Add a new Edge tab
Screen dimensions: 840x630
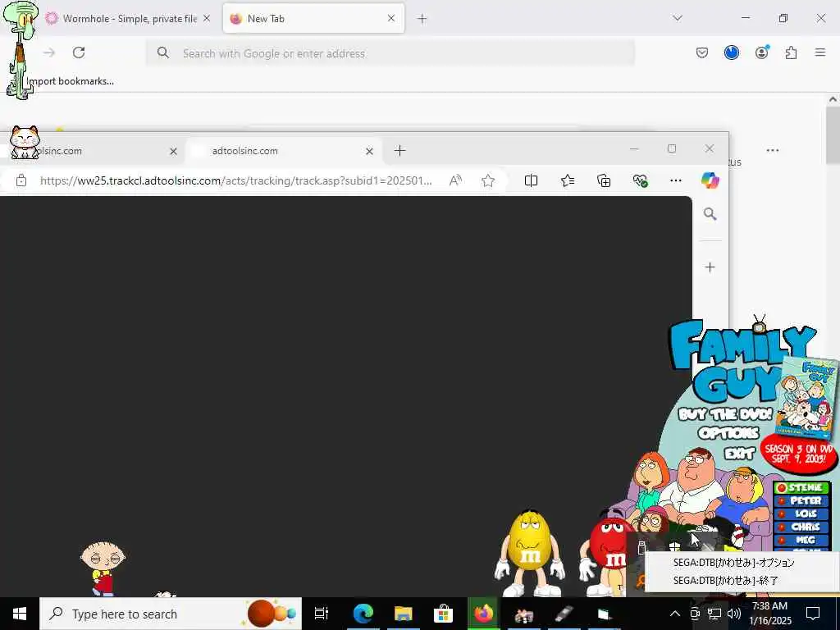399,151
